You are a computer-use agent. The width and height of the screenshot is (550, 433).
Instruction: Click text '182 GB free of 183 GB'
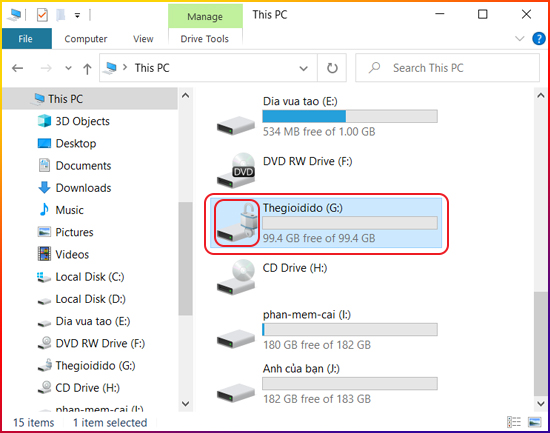pos(317,399)
